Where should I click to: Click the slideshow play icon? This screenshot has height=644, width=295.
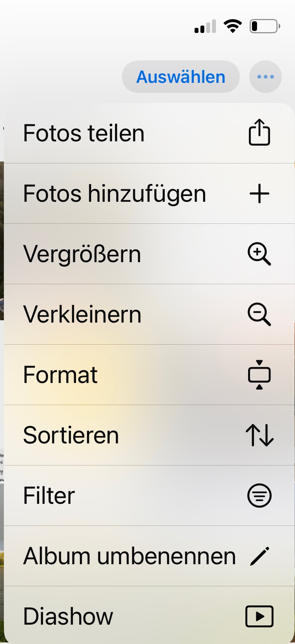(259, 616)
